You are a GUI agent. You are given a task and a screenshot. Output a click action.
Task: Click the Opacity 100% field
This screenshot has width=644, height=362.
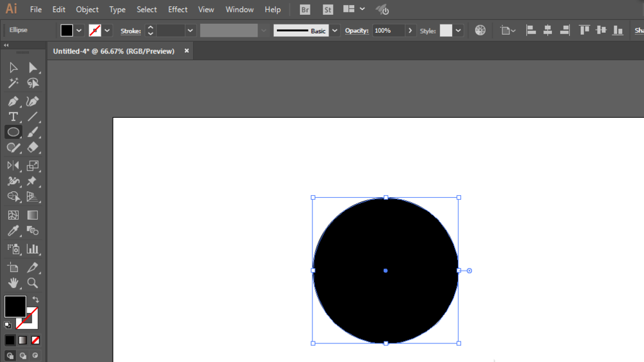point(388,30)
